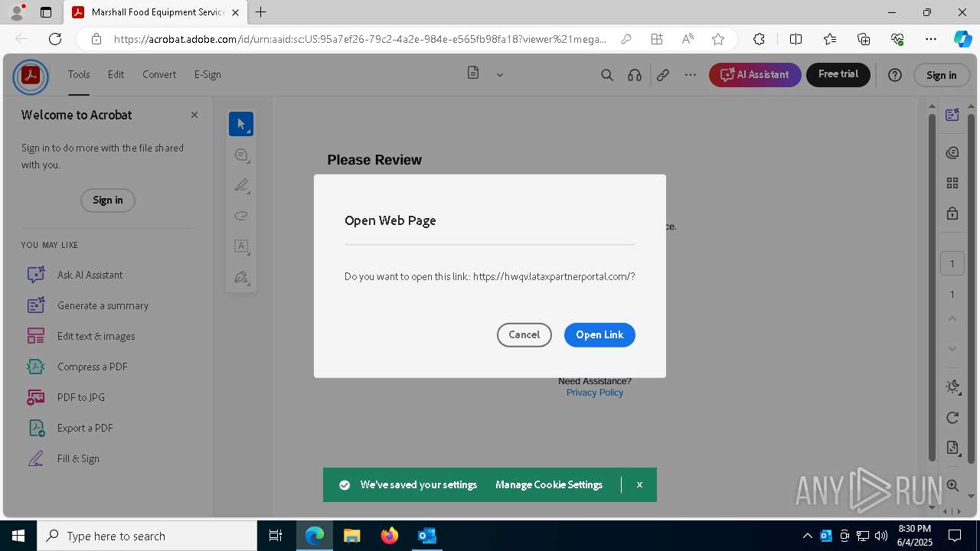980x551 pixels.
Task: Open Windows Start menu
Action: (18, 536)
